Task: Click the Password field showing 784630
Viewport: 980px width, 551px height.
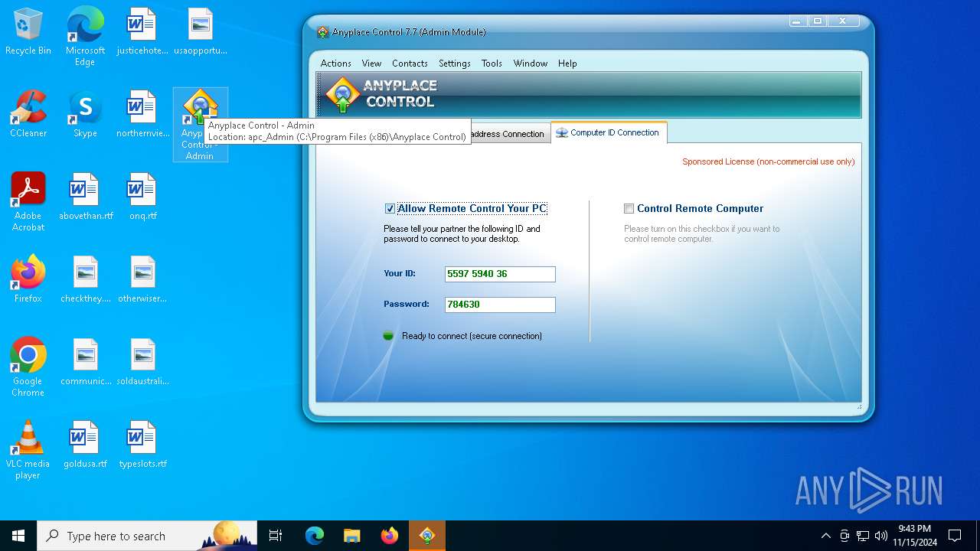Action: pyautogui.click(x=500, y=305)
